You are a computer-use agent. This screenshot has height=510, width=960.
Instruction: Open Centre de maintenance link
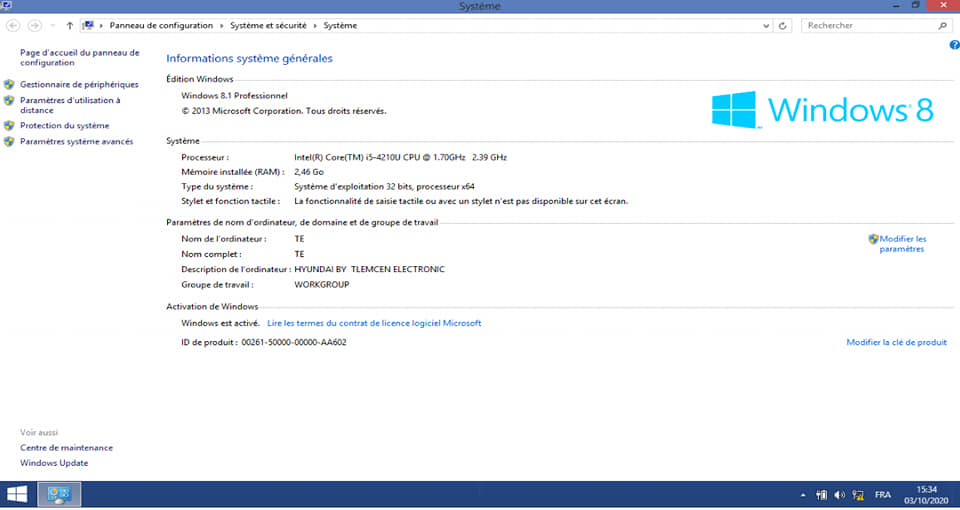pos(66,448)
